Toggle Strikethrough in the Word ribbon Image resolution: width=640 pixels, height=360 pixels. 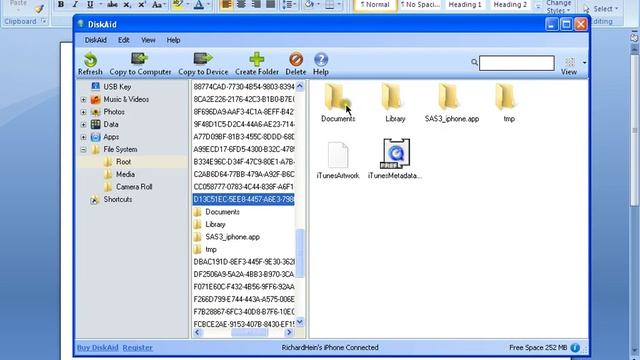112,4
